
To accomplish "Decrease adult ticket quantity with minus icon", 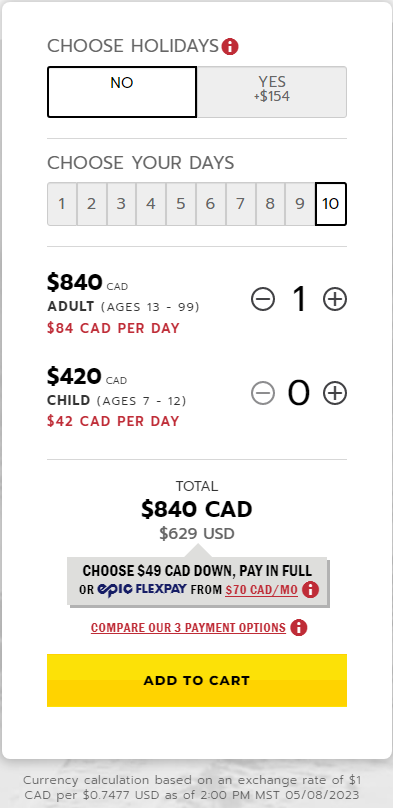I will click(x=263, y=299).
